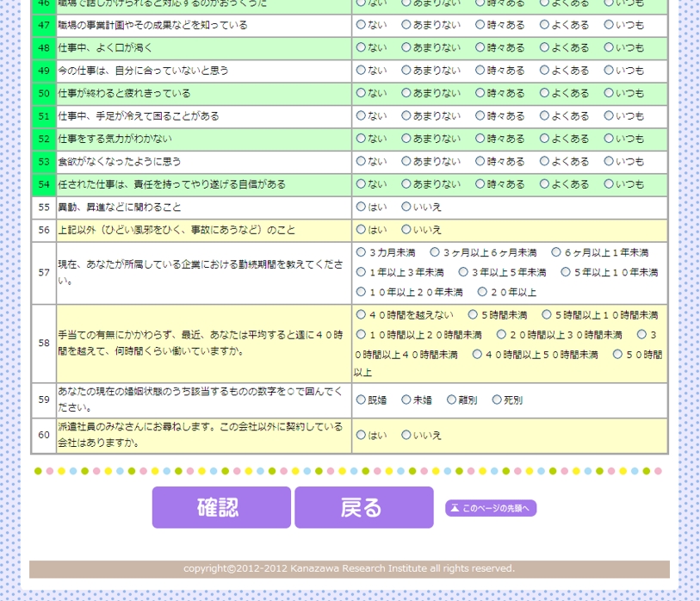Image resolution: width=700 pixels, height=601 pixels.
Task: Choose ２０年以上 for employment period
Action: (483, 292)
